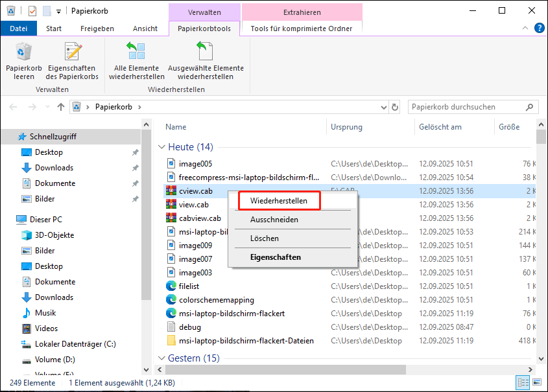Switch to the Ansicht tab

click(145, 29)
